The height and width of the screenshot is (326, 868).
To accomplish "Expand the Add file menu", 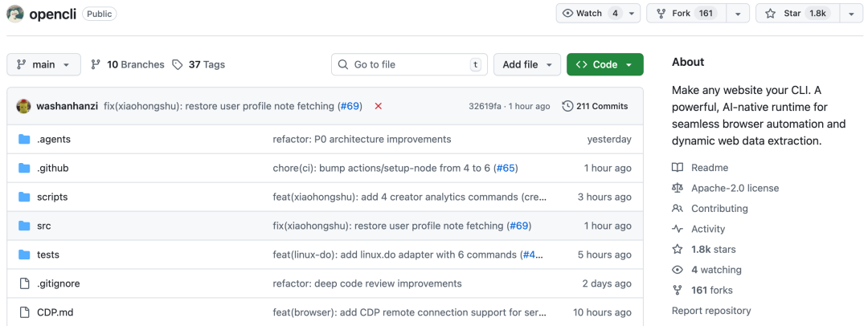I will tap(527, 64).
